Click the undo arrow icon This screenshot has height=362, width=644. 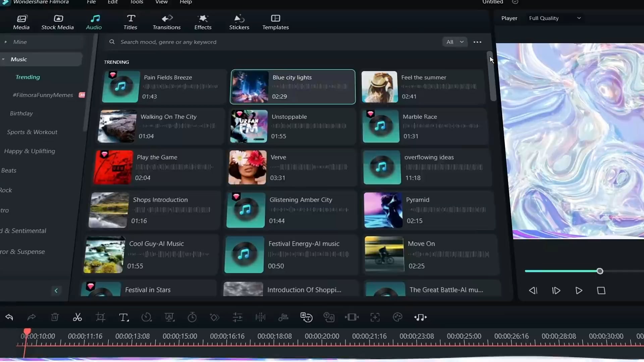[x=9, y=317]
